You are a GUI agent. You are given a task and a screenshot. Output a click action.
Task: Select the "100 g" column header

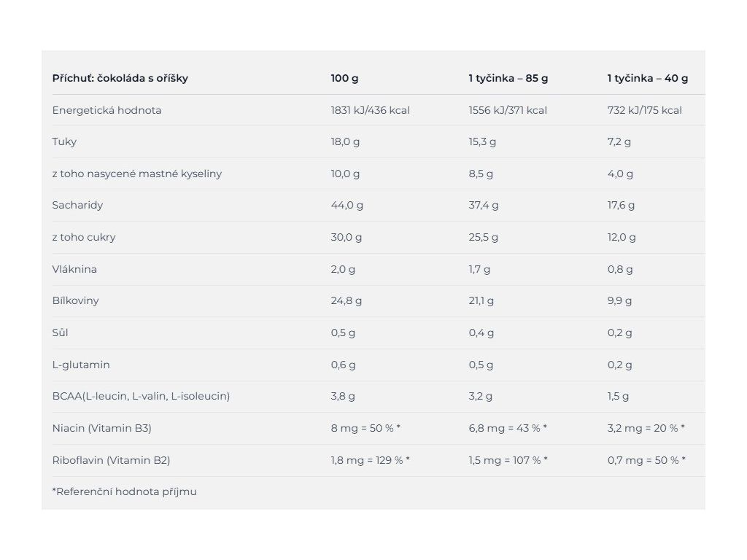tap(344, 78)
